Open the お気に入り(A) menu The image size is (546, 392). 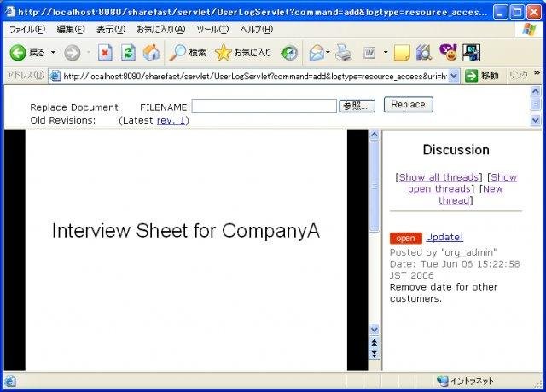[161, 30]
